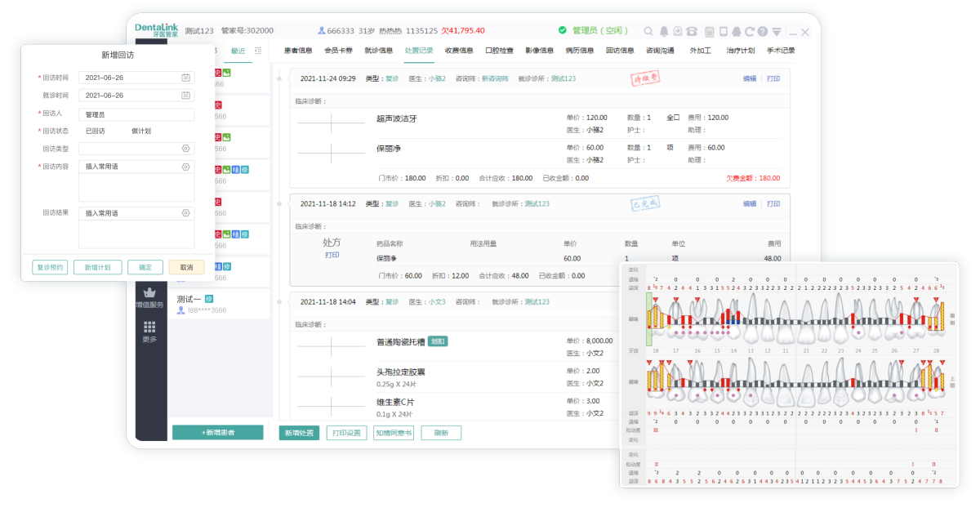Viewport: 980px width, 508px height.
Task: Switch to the 会员卡券 tab
Action: click(338, 51)
